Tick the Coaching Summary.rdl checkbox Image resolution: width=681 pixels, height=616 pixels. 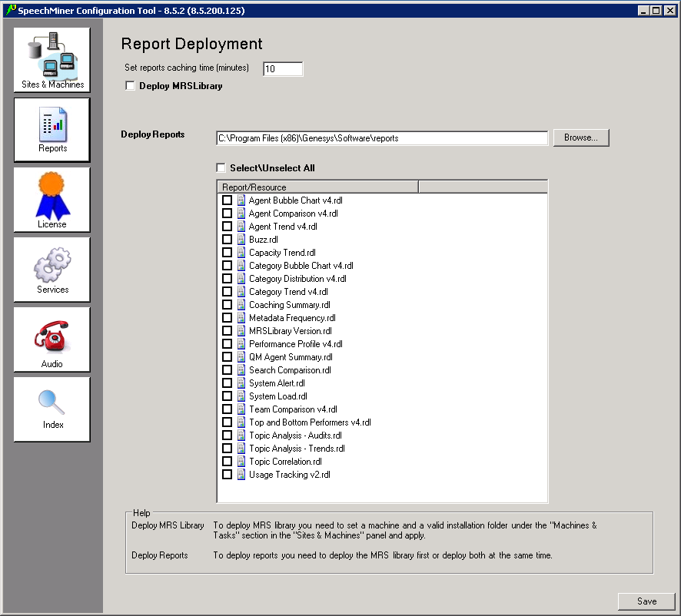coord(227,305)
